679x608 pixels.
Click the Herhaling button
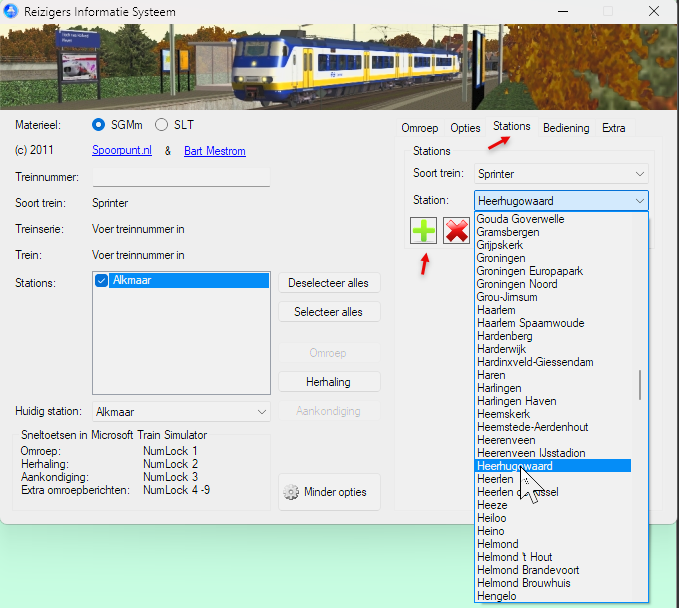(329, 382)
